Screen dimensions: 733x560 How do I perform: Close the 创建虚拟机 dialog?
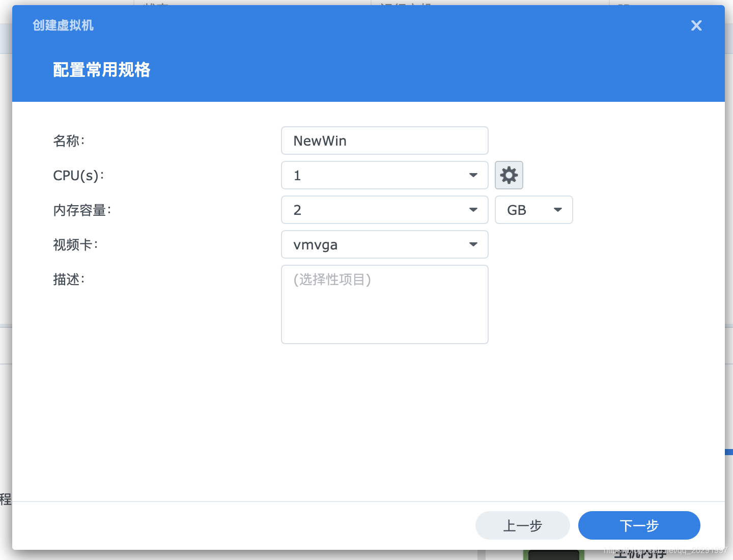(696, 25)
